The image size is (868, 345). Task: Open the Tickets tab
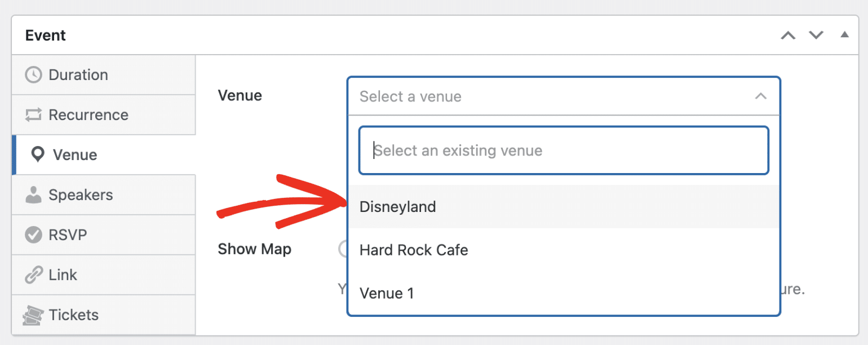pos(104,315)
